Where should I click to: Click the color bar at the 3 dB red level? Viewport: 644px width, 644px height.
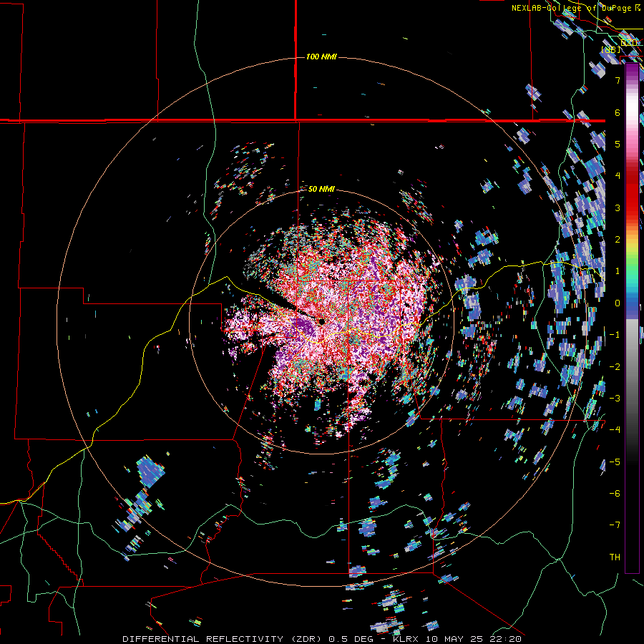pos(632,208)
